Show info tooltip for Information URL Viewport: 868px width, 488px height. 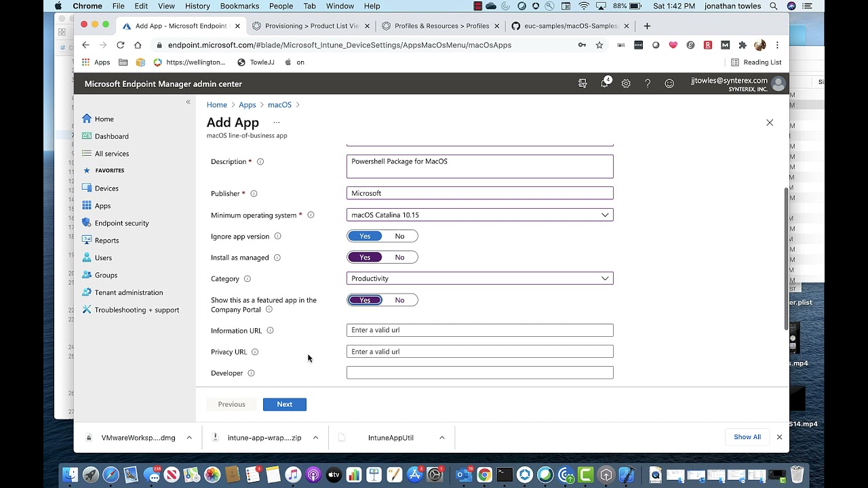pos(270,331)
